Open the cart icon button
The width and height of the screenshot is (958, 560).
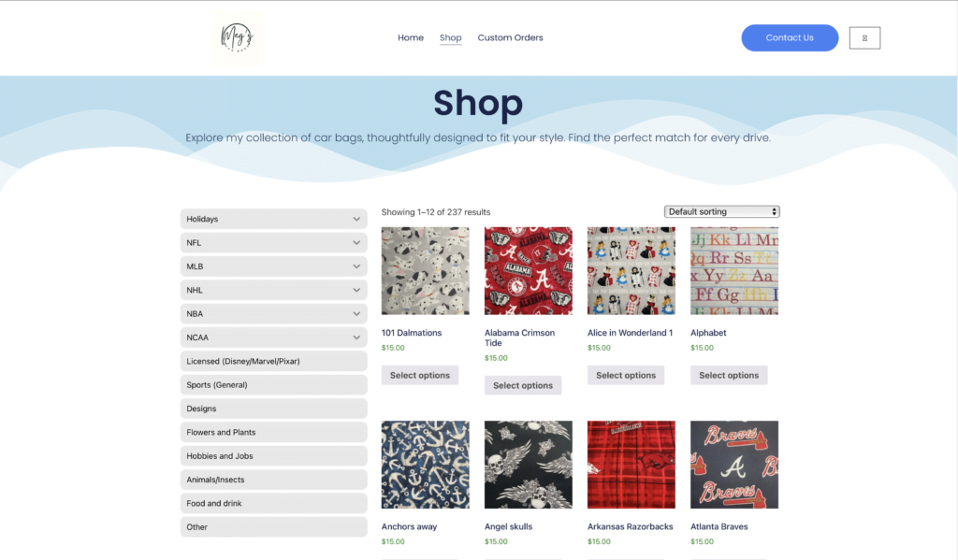[x=864, y=37]
